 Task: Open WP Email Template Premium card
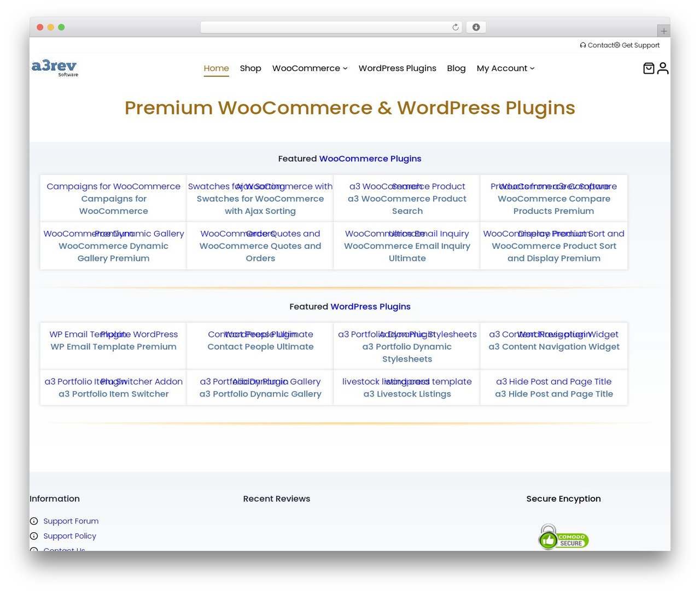pyautogui.click(x=113, y=346)
